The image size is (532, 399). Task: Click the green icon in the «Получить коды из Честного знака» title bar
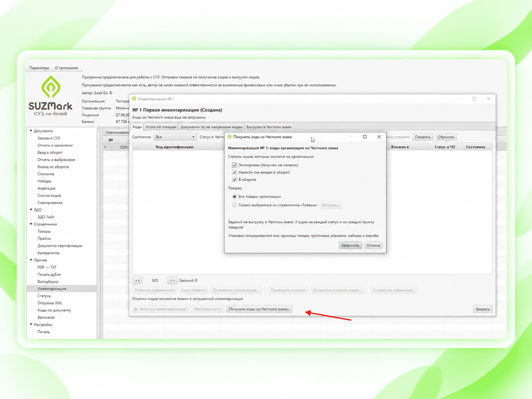230,137
